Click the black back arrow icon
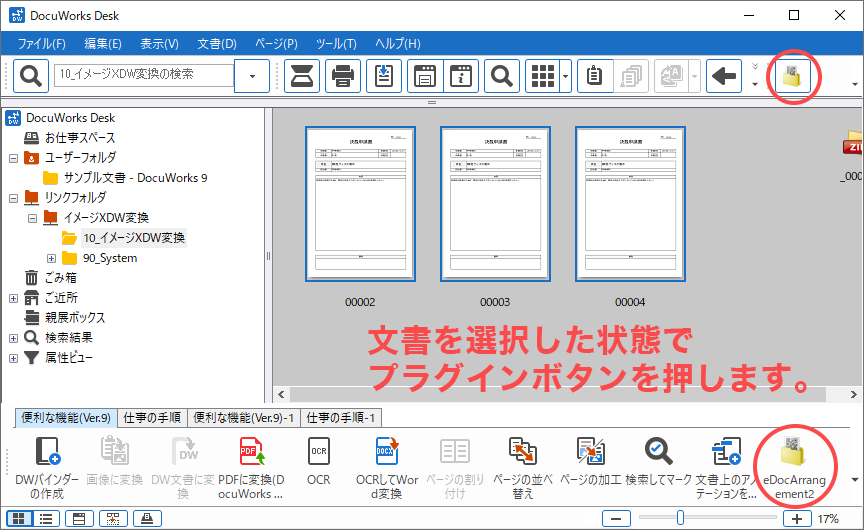Image resolution: width=864 pixels, height=530 pixels. [x=723, y=75]
